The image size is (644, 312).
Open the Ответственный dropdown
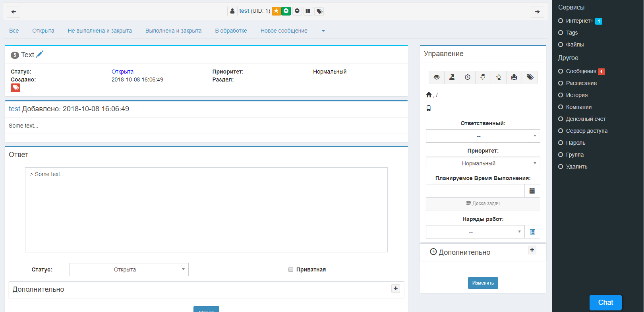click(x=483, y=136)
